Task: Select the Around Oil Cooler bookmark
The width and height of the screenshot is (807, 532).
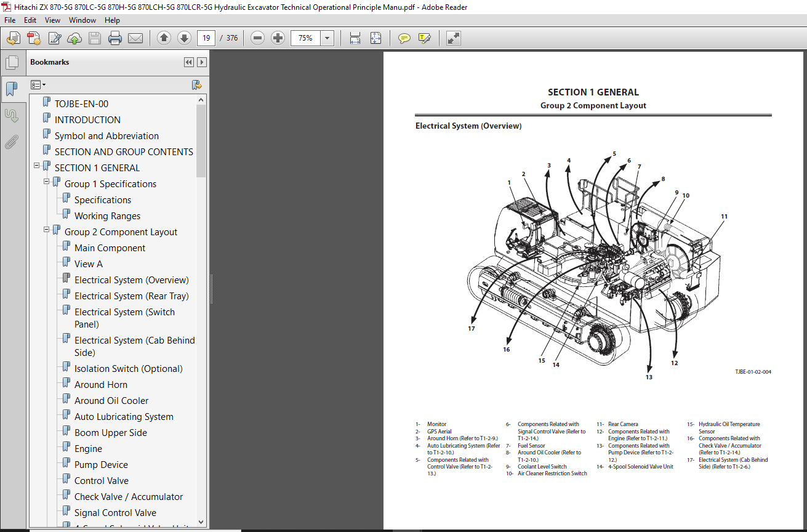Action: (x=111, y=401)
